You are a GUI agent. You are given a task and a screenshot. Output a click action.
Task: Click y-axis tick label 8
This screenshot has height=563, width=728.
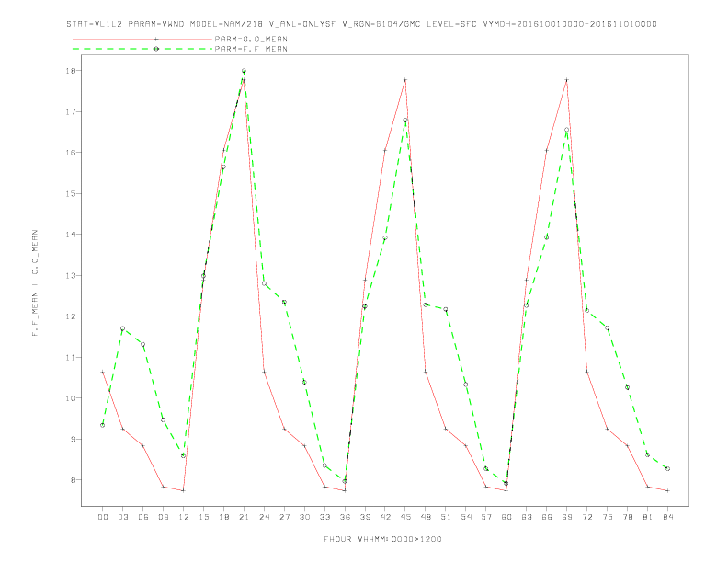point(74,480)
